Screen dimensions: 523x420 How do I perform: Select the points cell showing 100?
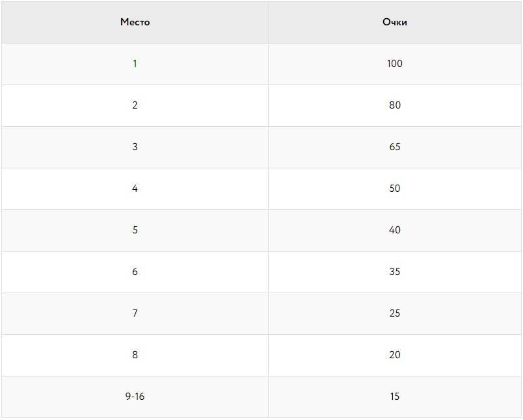pos(395,64)
